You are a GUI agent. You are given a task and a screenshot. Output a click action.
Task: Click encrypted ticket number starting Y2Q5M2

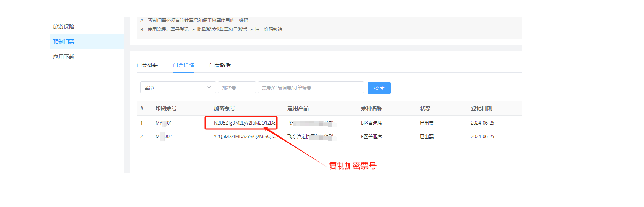tap(245, 137)
